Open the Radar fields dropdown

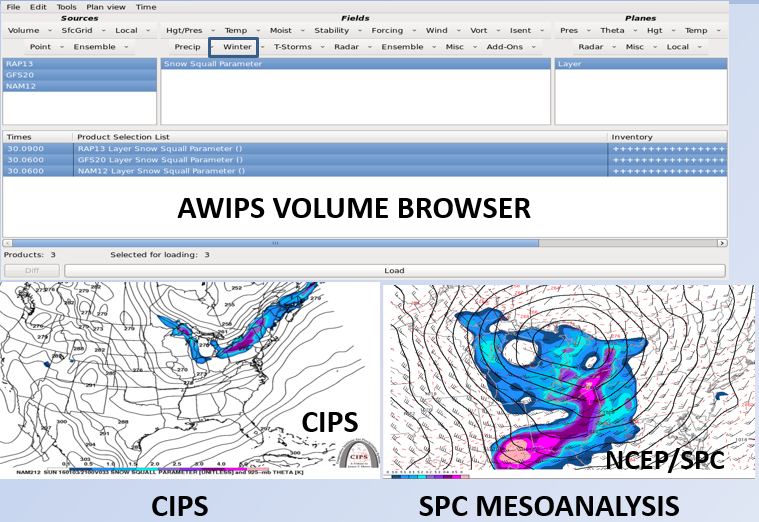coord(352,47)
